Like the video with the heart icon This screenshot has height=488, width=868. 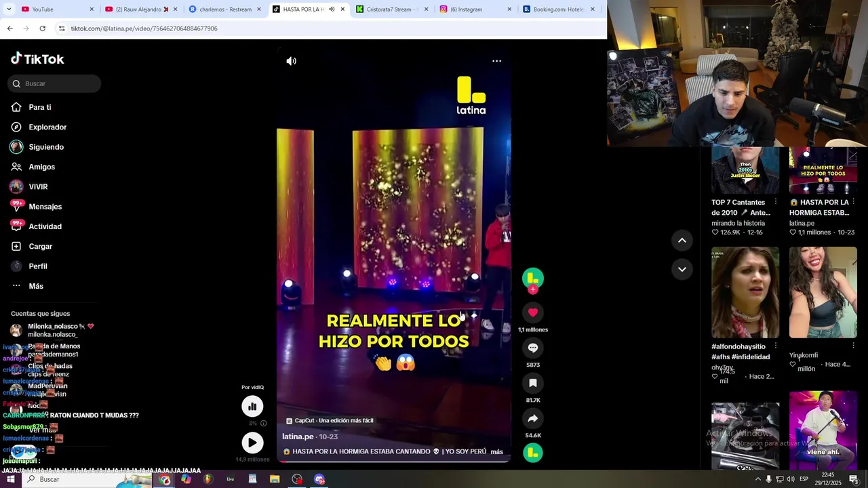533,312
